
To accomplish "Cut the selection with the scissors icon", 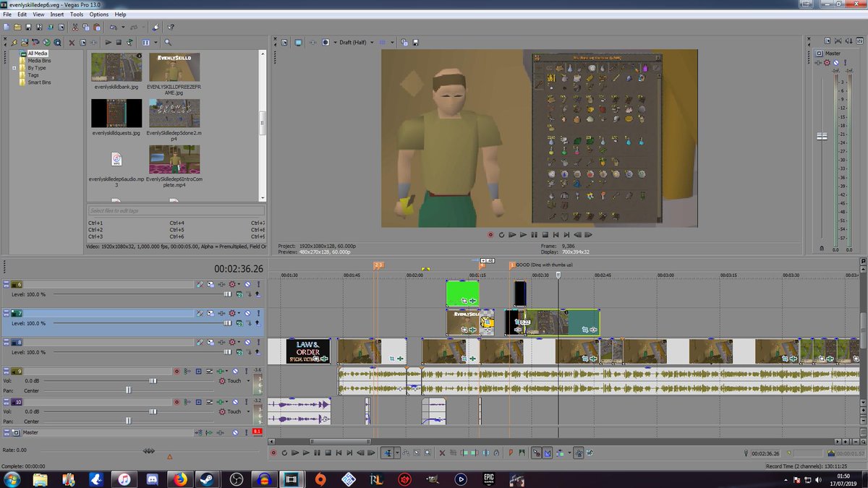I will coord(75,27).
